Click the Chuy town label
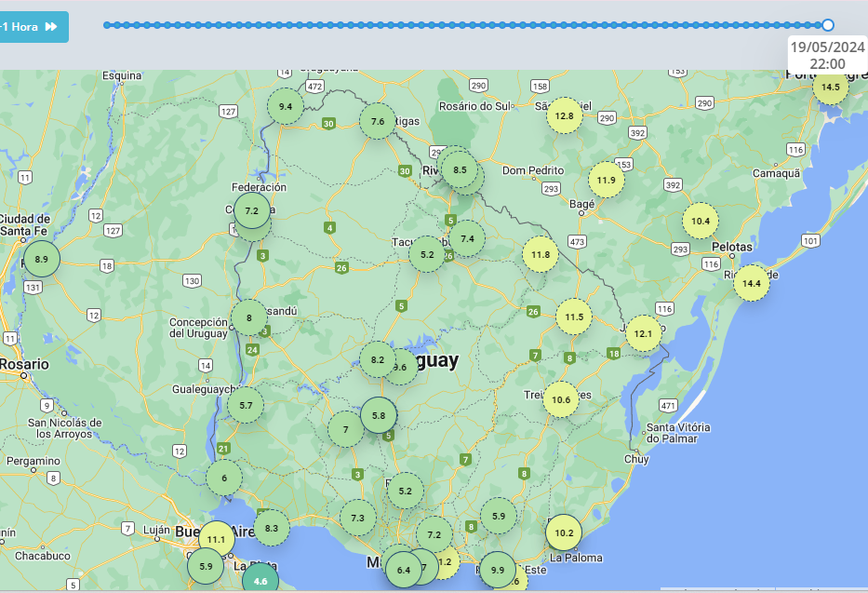The width and height of the screenshot is (868, 593). (636, 459)
